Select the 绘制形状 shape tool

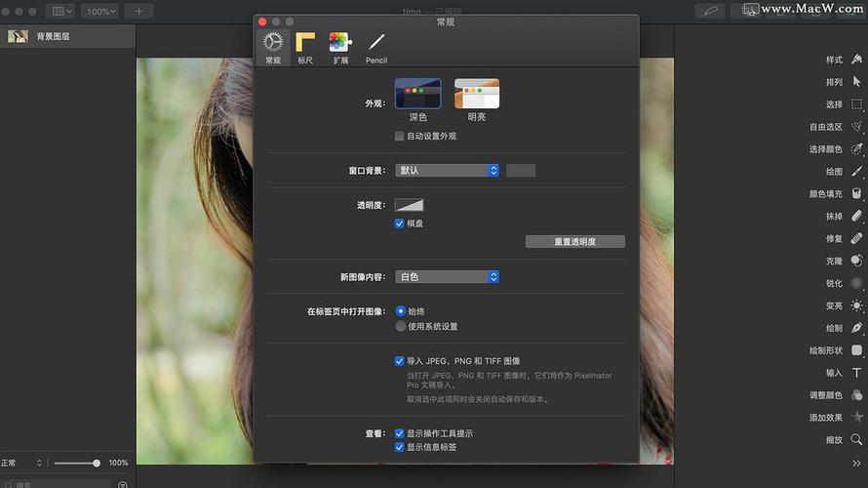click(856, 350)
